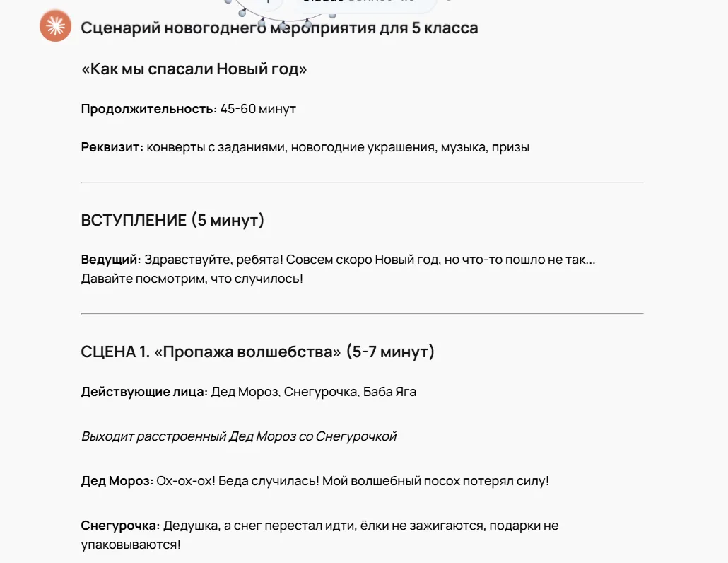Screen dimensions: 728x563
Task: Click the divider line above ВСТУПЛЕНИЕ heading
Action: (362, 182)
